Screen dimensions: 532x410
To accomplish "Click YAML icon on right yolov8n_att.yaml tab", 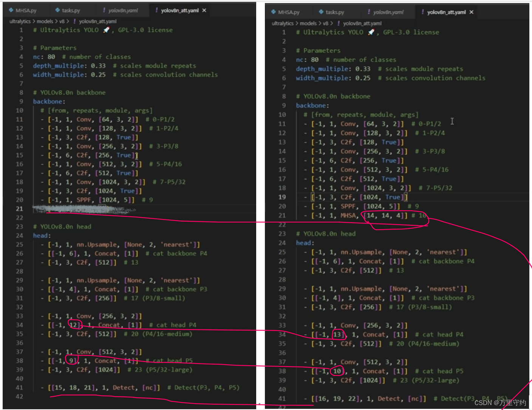I will point(423,12).
